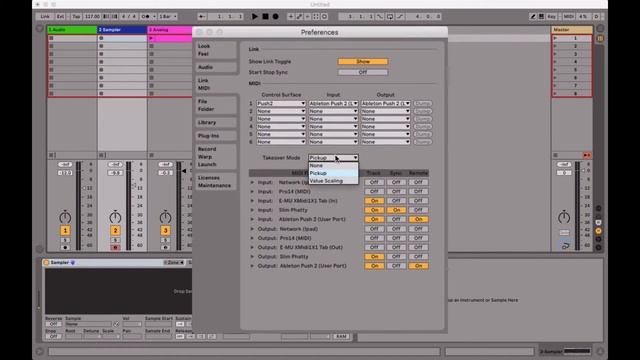Select the 1 Audio track header
Screen dimensions: 640x360
pyautogui.click(x=72, y=30)
